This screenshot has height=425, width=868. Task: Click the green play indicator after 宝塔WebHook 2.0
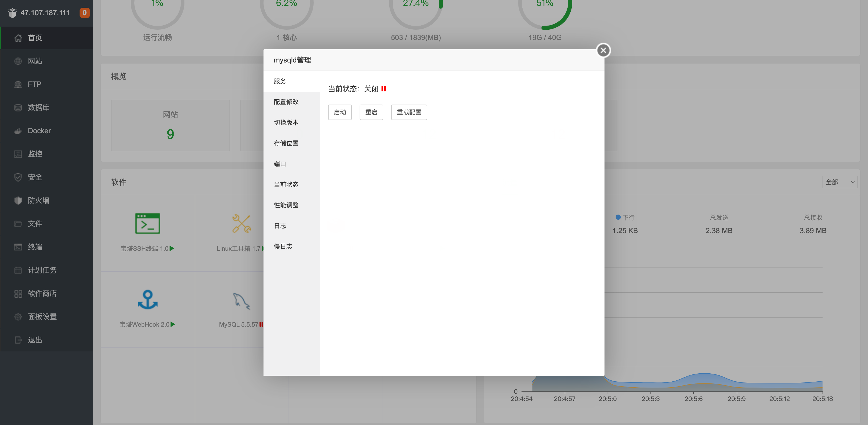pos(173,324)
